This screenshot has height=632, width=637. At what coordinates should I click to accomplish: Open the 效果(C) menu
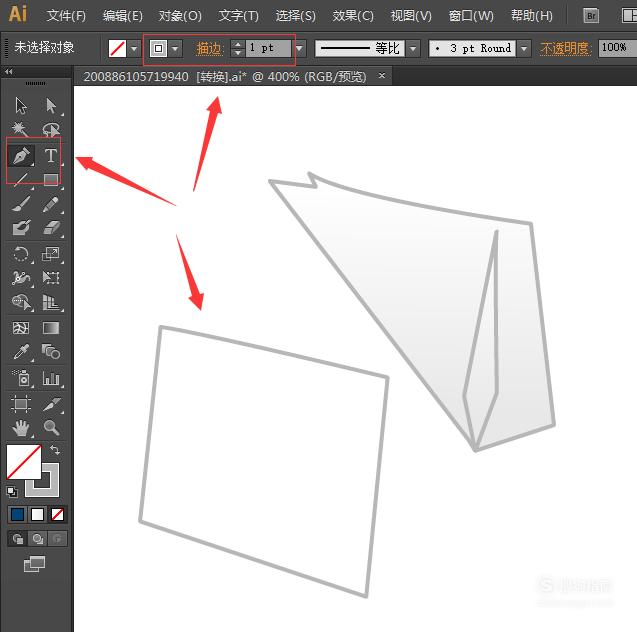click(x=353, y=16)
